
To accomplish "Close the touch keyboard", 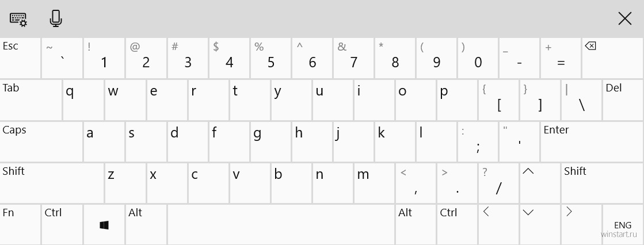I will [x=624, y=18].
